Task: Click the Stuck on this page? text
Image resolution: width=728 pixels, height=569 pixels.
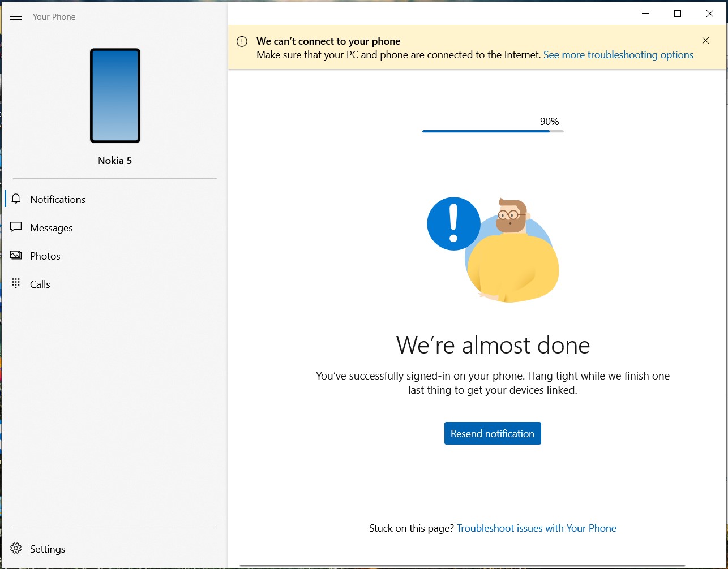Action: coord(412,528)
